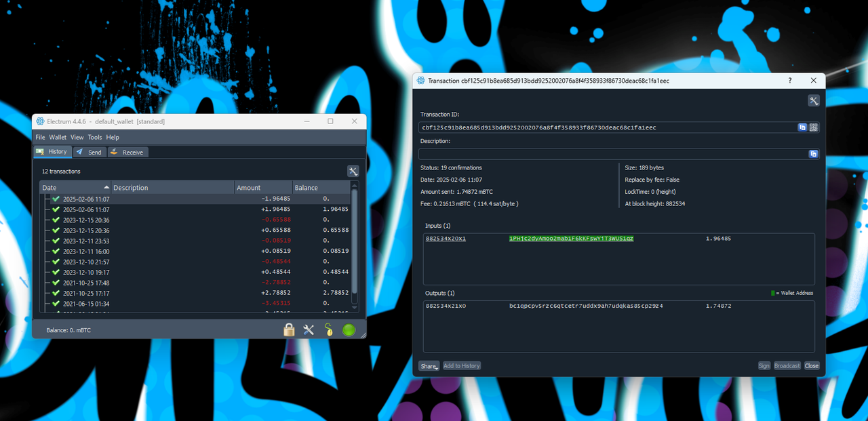Click the Close button in Transaction dialog

pyautogui.click(x=812, y=365)
